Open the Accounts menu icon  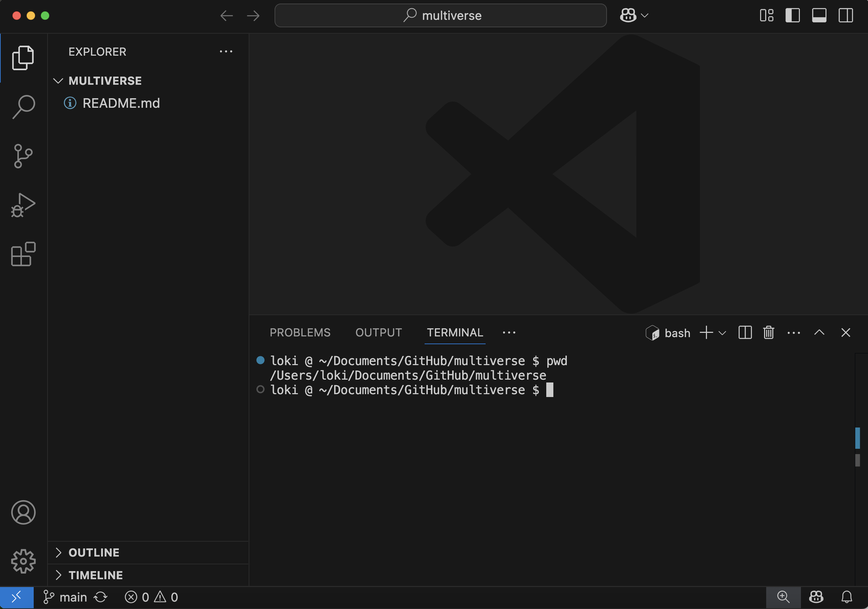(23, 512)
